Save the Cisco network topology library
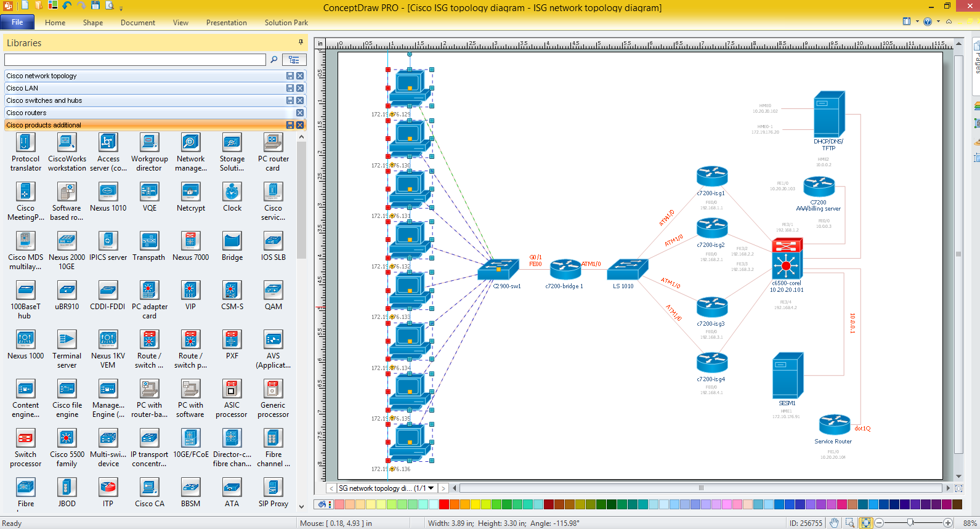Image resolution: width=980 pixels, height=529 pixels. pyautogui.click(x=290, y=76)
